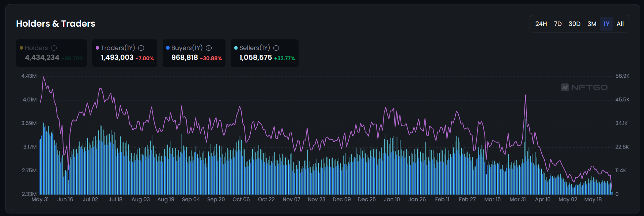The image size is (644, 216).
Task: Select the 30D time range
Action: [x=575, y=24]
